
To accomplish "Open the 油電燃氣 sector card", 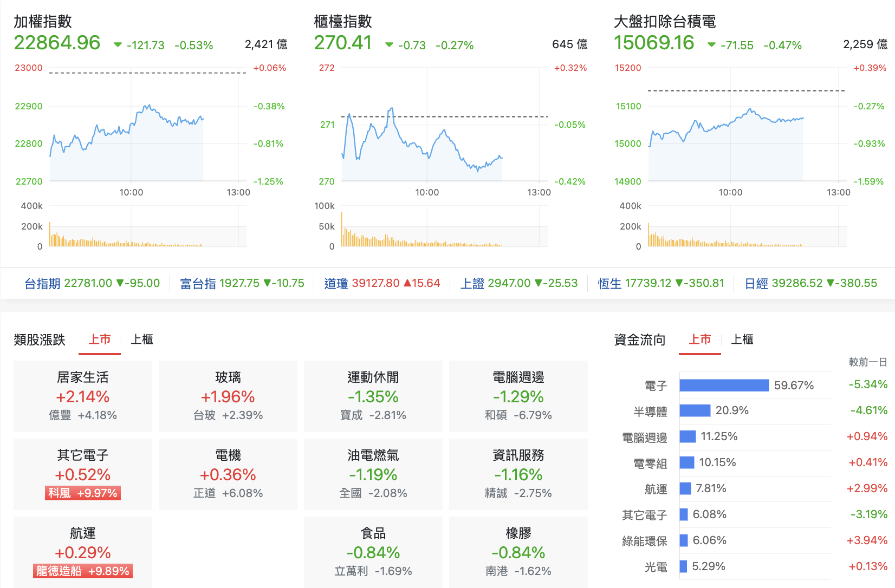I will click(373, 474).
